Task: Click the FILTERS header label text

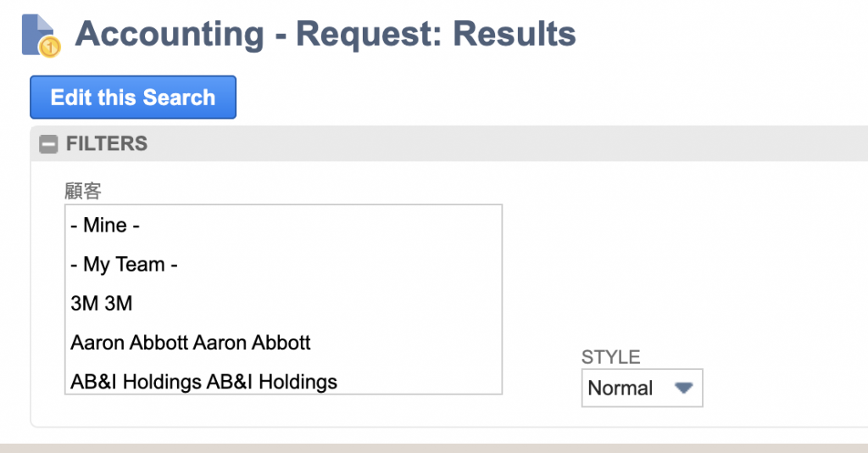Action: pos(107,144)
